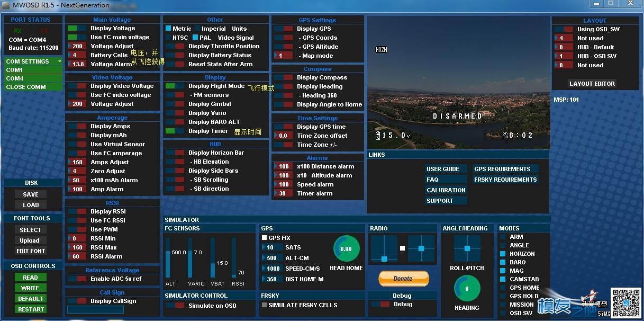Select Metric units
Viewport: 644px width, 321px height.
[168, 29]
